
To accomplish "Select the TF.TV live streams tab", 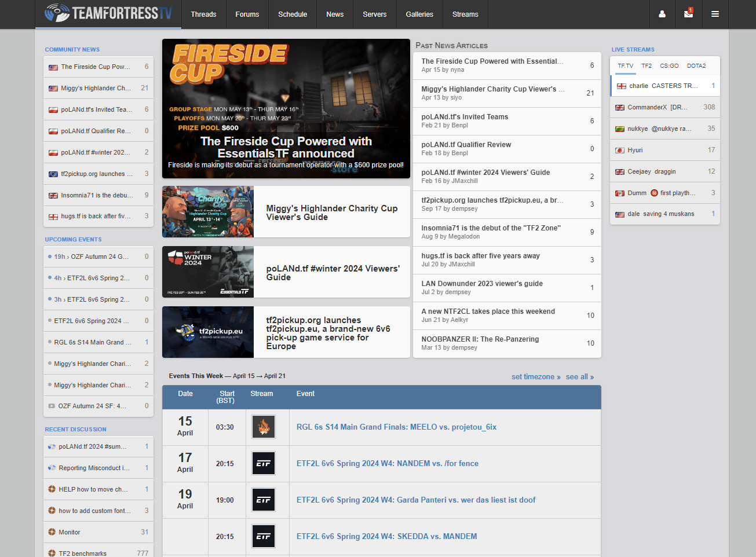I will click(625, 66).
